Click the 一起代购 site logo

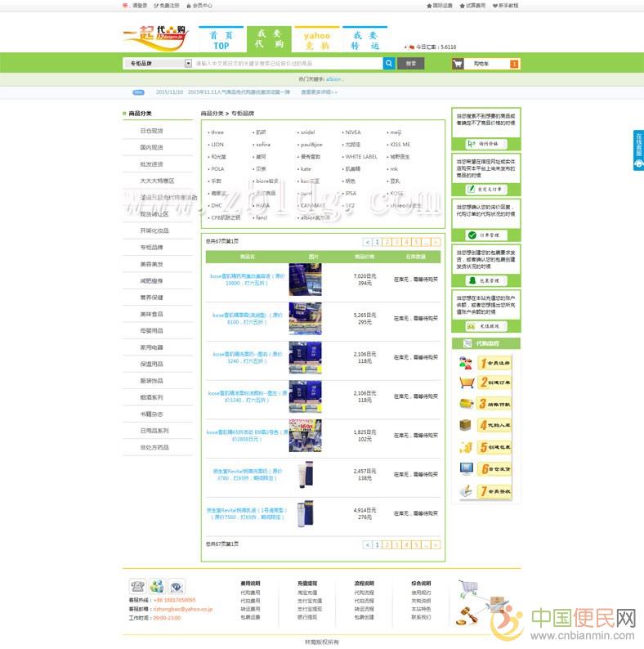pos(155,37)
